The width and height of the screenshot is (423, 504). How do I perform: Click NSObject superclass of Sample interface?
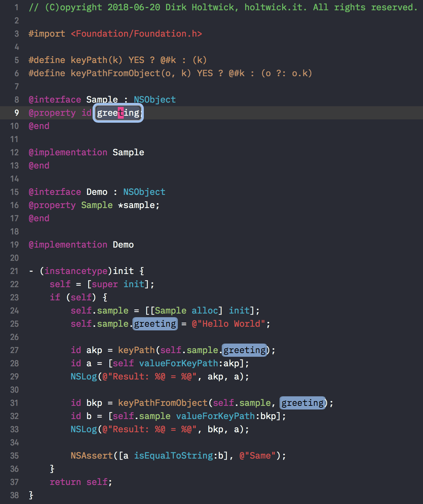point(155,100)
